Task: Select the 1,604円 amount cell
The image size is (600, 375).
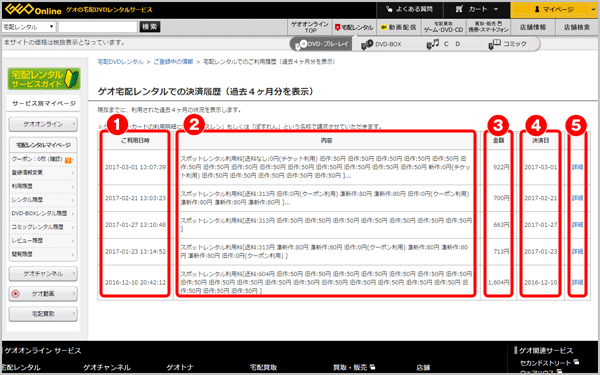Action: click(499, 282)
